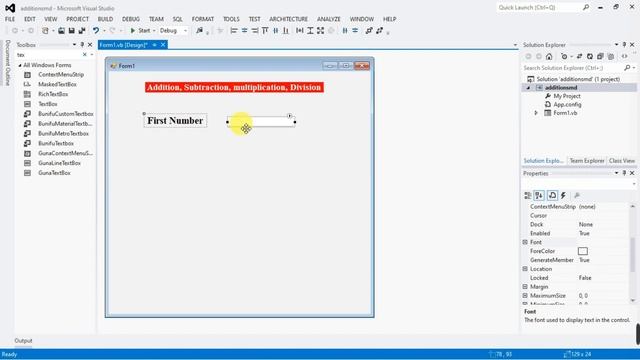Select App.config in Solution Explorer
This screenshot has width=640, height=360.
567,104
